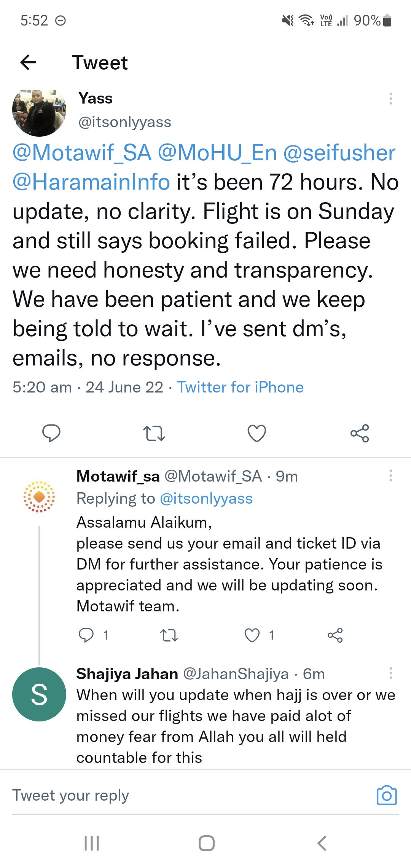View Yass's profile picture
This screenshot has height=868, width=411.
pyautogui.click(x=39, y=113)
